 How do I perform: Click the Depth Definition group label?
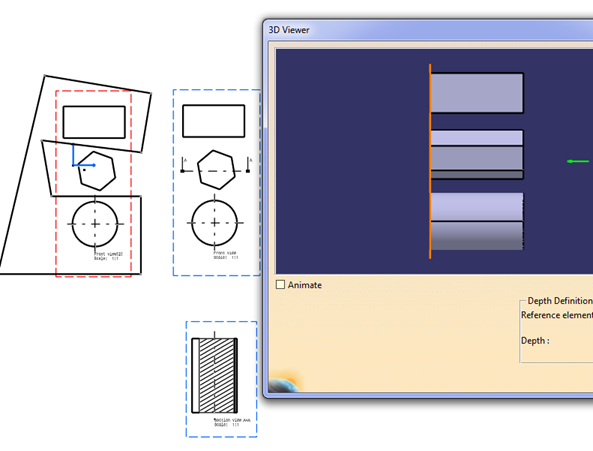point(560,301)
